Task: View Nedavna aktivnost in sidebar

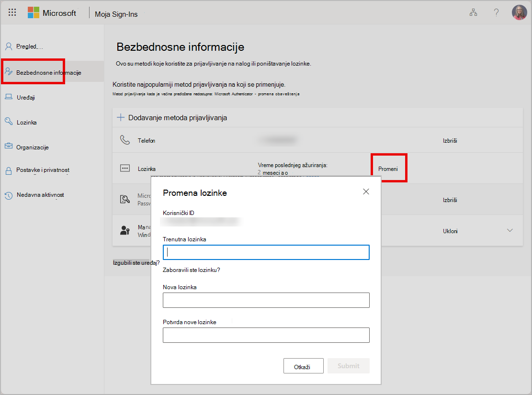Action: [x=40, y=195]
